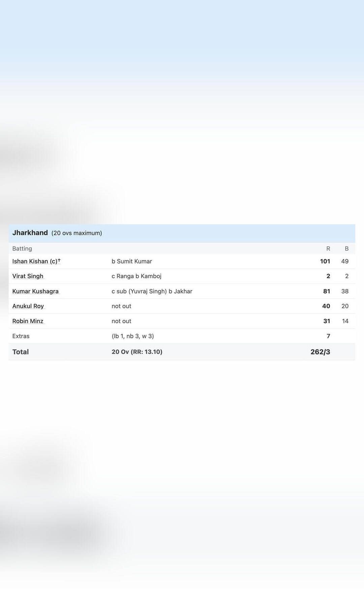Click the Virat Singh player link
Image resolution: width=364 pixels, height=589 pixels.
point(28,276)
